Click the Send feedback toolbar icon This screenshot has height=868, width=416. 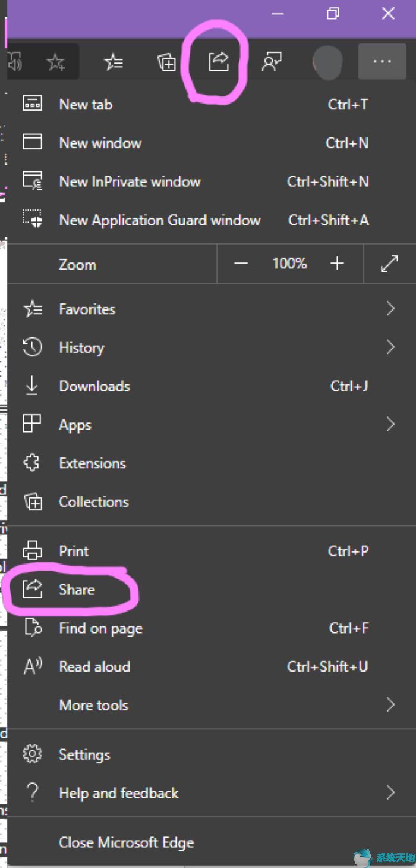272,61
